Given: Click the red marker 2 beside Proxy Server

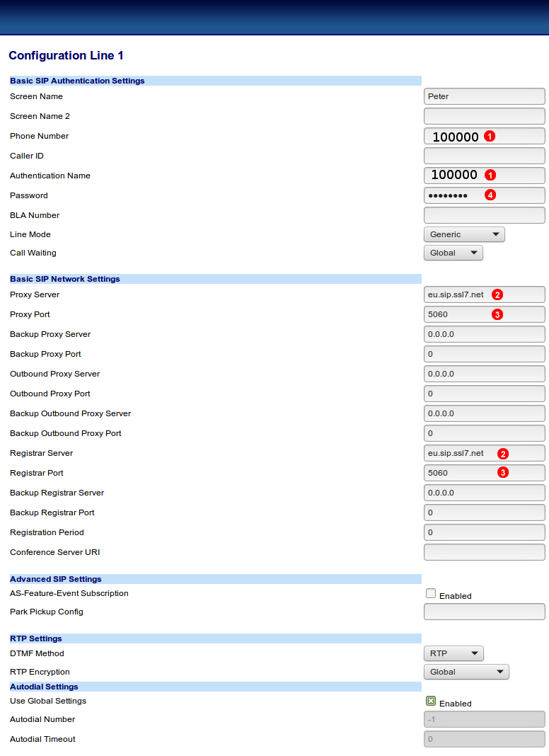Looking at the screenshot, I should (497, 294).
